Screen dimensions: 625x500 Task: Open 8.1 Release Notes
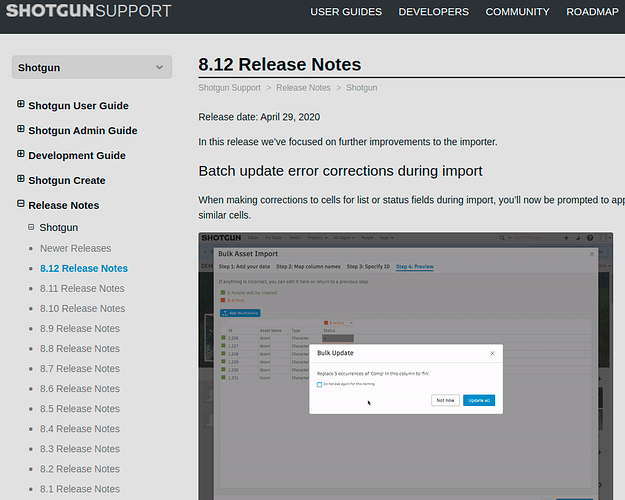(x=80, y=489)
